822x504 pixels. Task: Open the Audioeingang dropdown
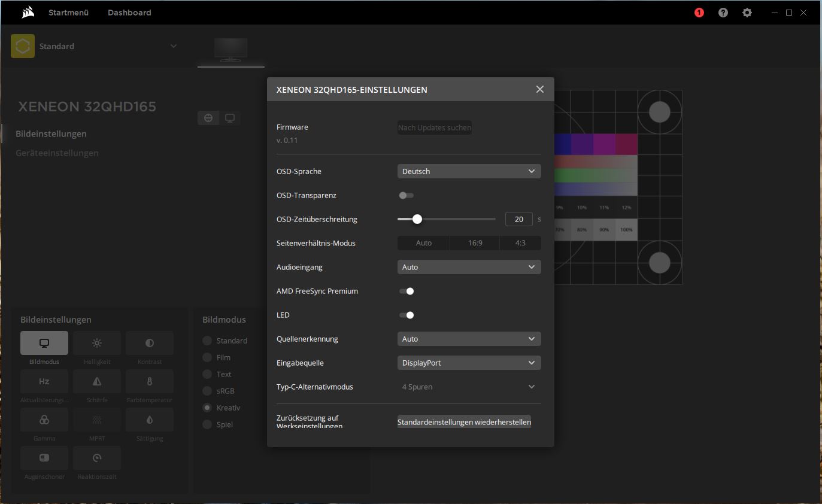point(469,267)
